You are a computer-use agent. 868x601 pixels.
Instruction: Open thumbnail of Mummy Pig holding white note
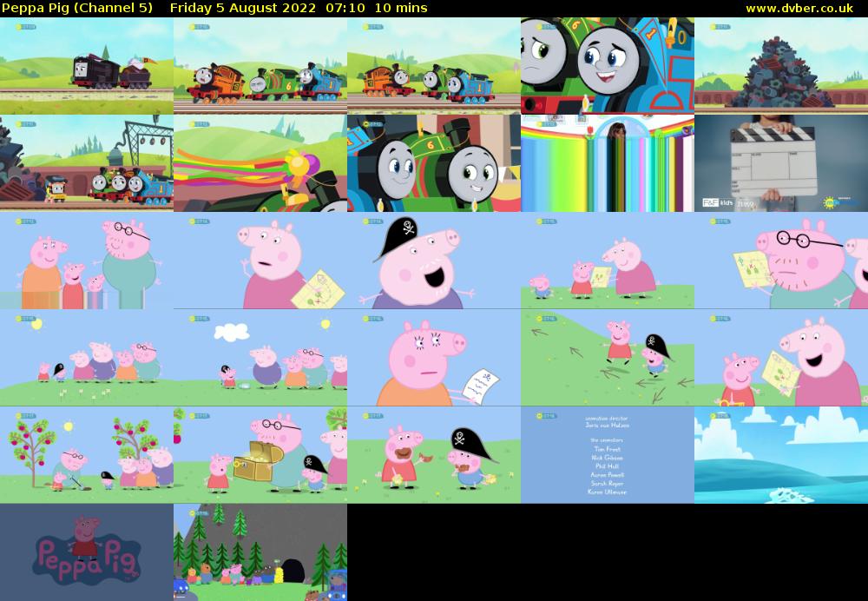tap(434, 358)
